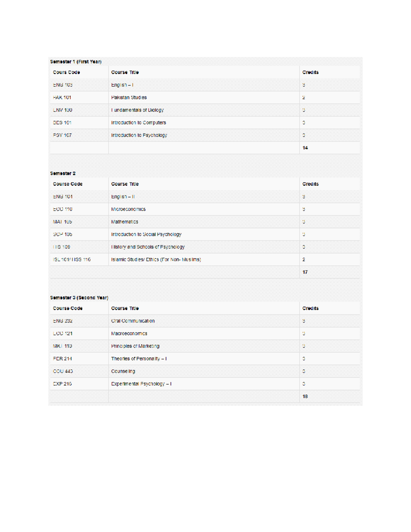
Task: Click the 'Microeconomics' course title
Action: [x=128, y=209]
